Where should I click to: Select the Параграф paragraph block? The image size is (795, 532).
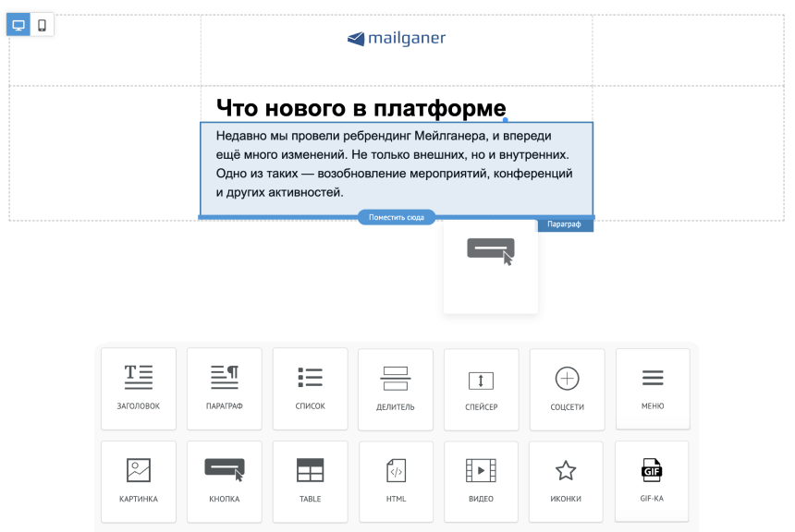point(224,389)
